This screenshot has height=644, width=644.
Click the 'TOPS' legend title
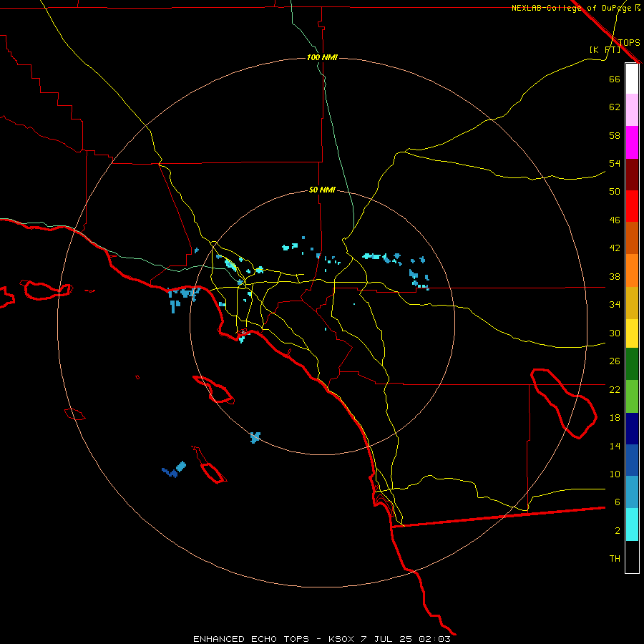pos(629,43)
